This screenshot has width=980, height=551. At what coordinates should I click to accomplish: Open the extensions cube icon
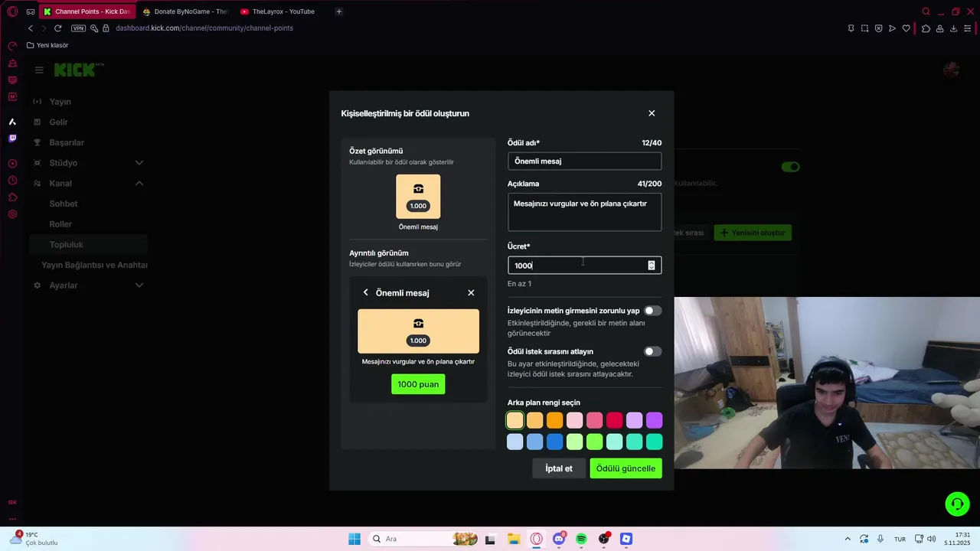[x=926, y=28]
